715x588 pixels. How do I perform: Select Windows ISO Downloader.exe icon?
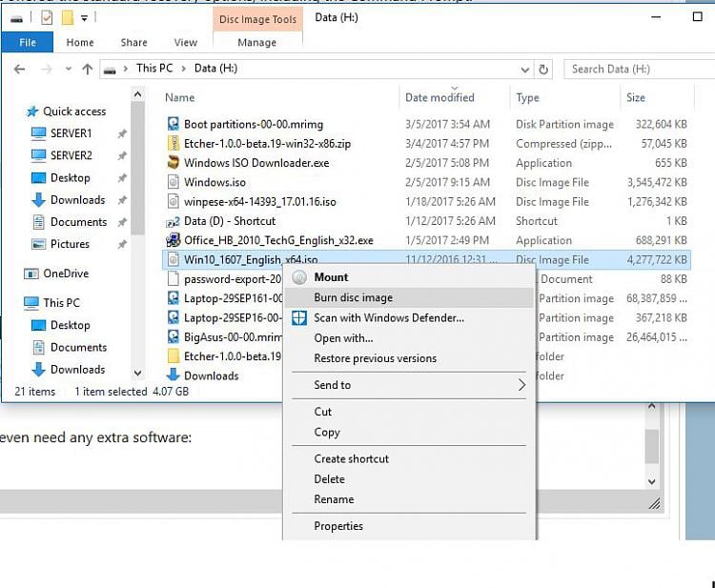click(174, 163)
